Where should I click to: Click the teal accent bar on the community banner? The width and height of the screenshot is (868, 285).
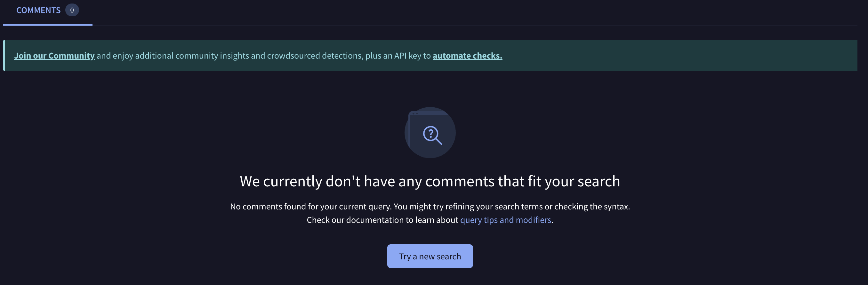click(4, 55)
